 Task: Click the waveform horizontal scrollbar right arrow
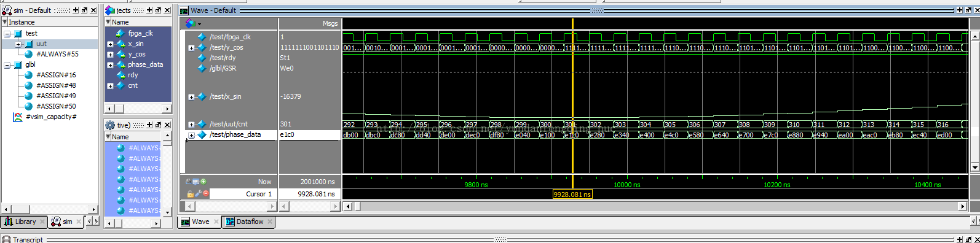pyautogui.click(x=963, y=206)
